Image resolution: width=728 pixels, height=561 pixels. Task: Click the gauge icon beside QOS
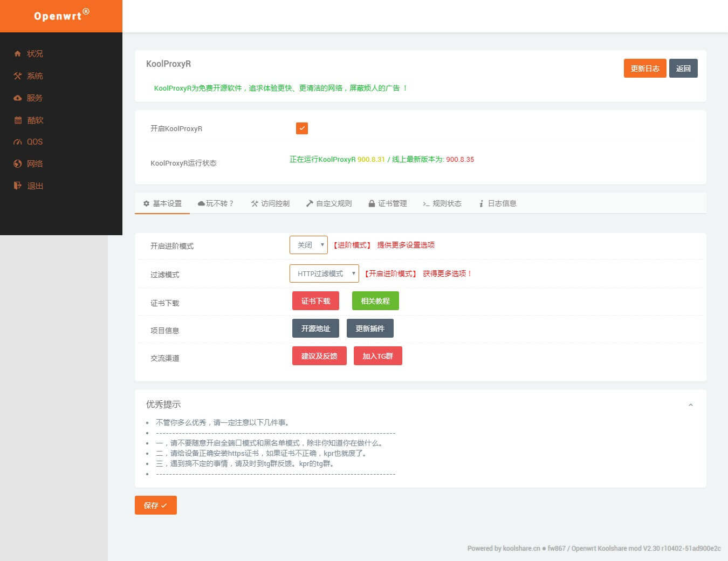click(18, 142)
